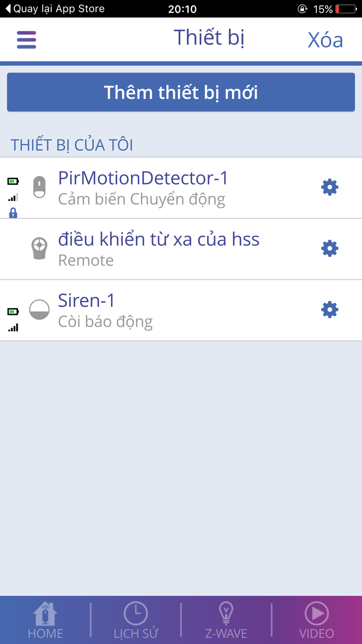
Task: Open the VIDEO tab
Action: [x=316, y=620]
